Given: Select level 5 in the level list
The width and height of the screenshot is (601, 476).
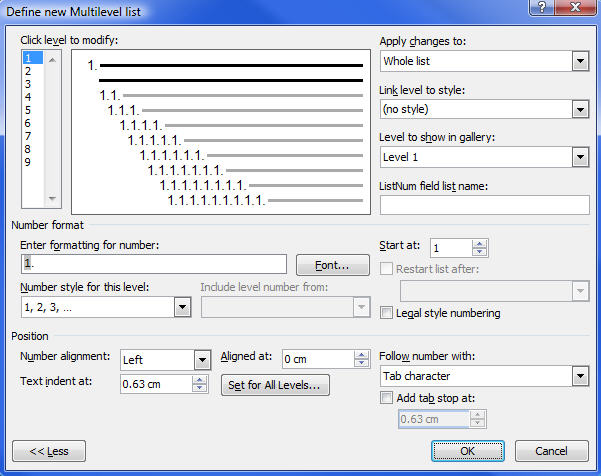Looking at the screenshot, I should click(x=33, y=110).
